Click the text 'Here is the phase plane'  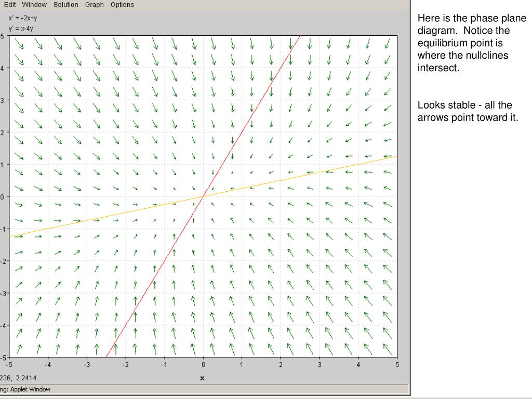tap(472, 18)
